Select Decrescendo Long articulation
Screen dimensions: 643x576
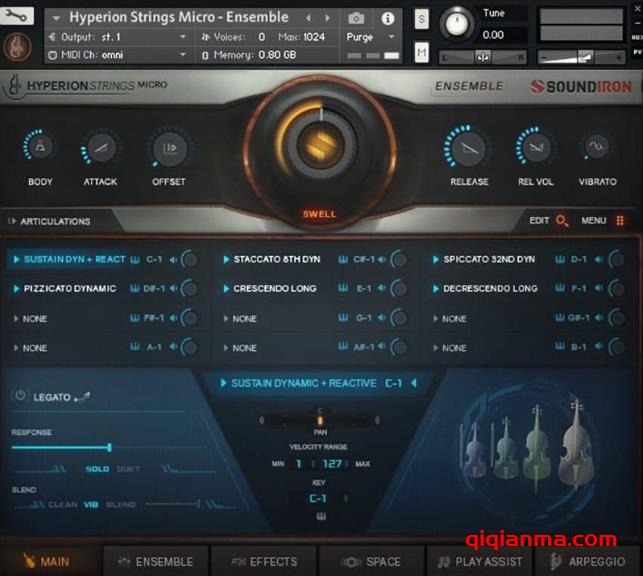490,289
